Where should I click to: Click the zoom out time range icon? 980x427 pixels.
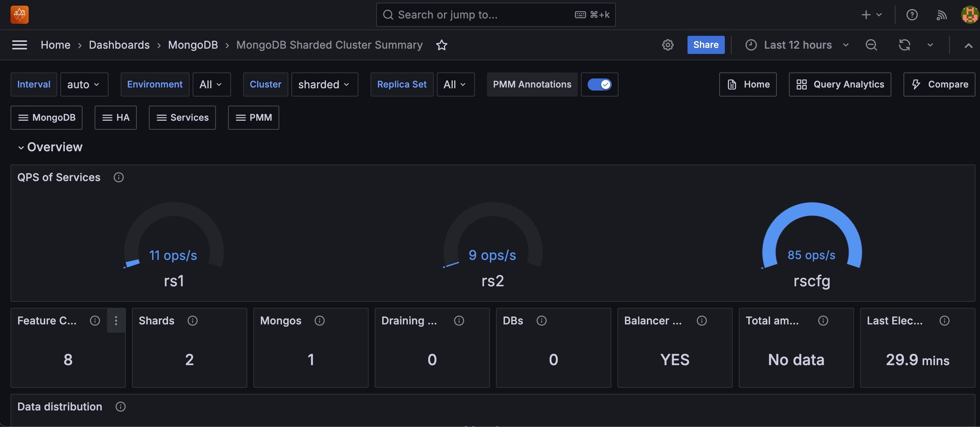click(x=871, y=45)
